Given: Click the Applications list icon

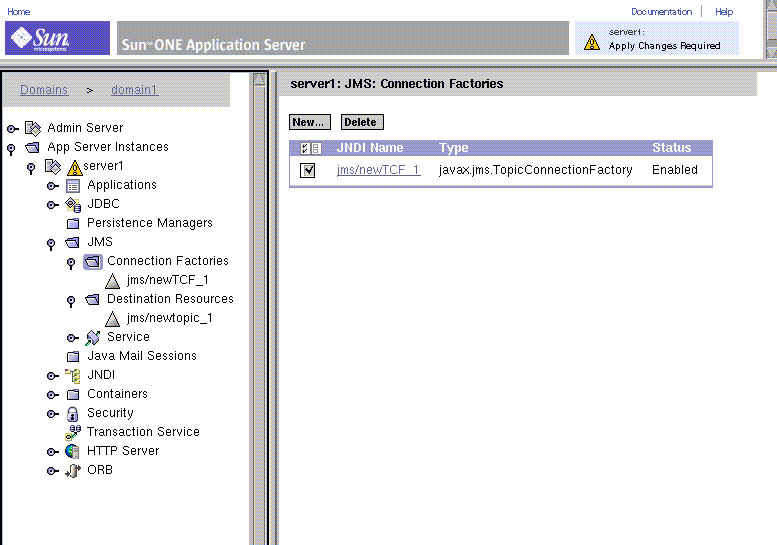Looking at the screenshot, I should tap(73, 186).
